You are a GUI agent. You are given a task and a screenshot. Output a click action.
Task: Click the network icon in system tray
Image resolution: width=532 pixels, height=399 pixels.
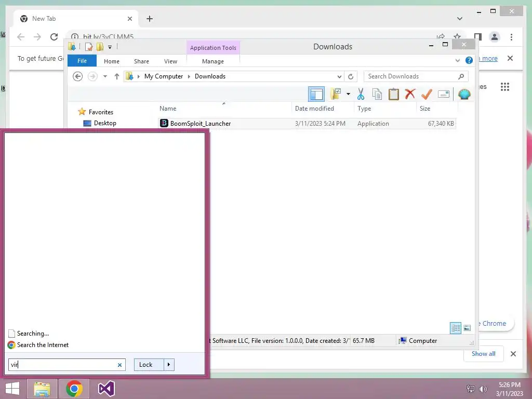(x=470, y=389)
